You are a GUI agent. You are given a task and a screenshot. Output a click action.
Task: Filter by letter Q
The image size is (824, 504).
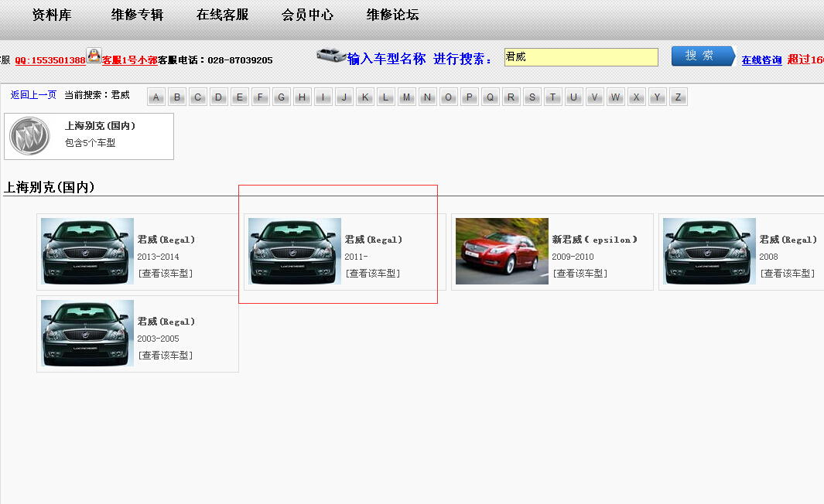490,97
